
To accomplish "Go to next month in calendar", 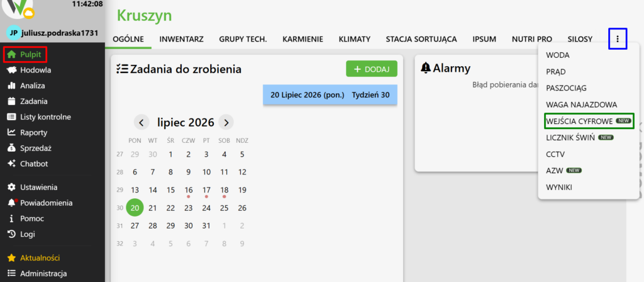I will click(x=226, y=122).
